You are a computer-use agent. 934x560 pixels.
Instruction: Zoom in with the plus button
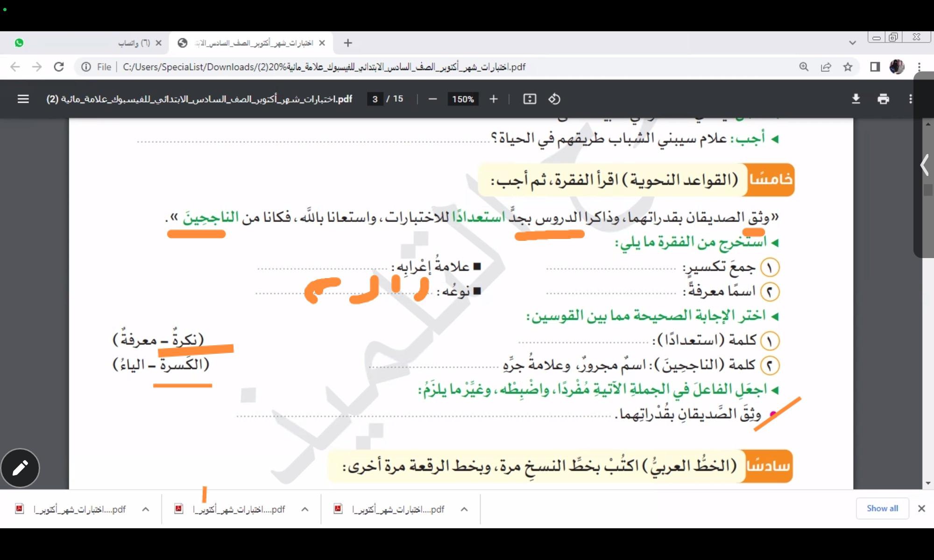coord(494,99)
